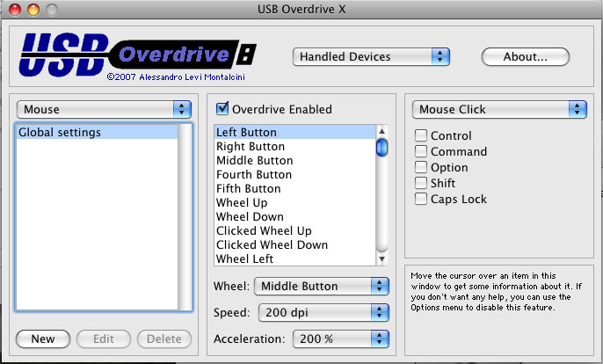
Task: Select Wheel Down in the list
Action: coord(294,216)
